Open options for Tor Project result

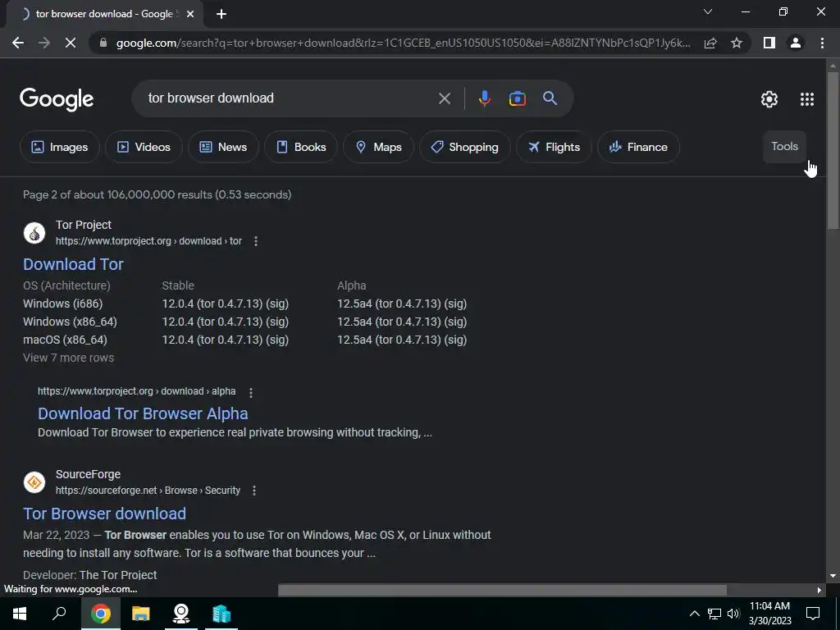pos(256,241)
